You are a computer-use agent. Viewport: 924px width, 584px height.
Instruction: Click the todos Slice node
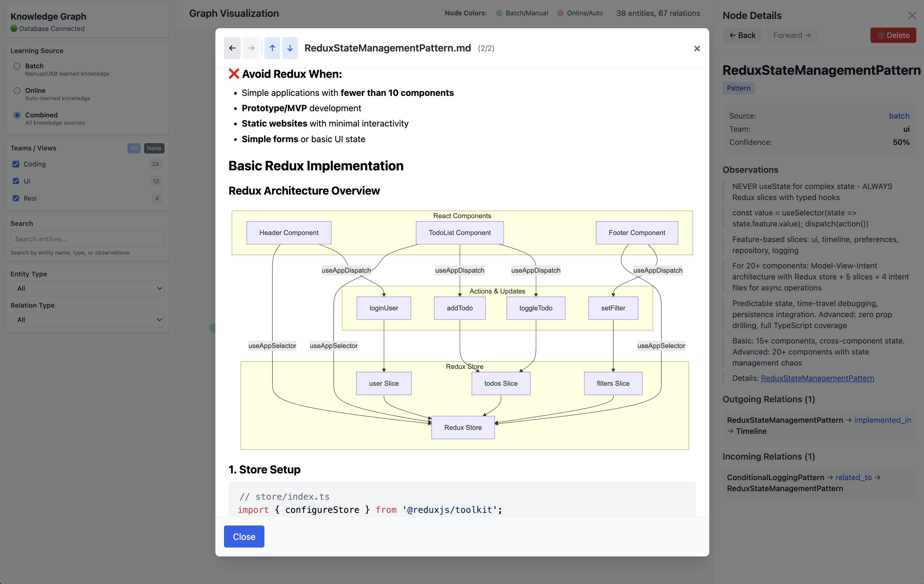coord(501,383)
